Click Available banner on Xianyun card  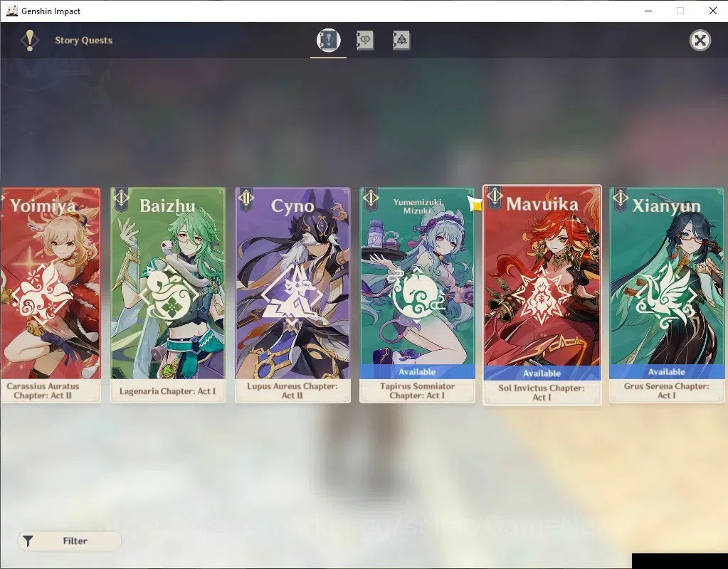pos(668,372)
